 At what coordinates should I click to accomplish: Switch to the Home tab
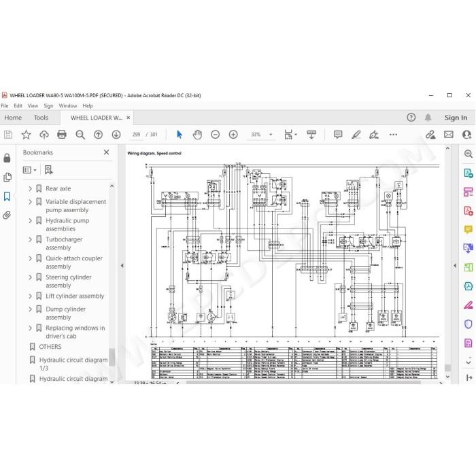coord(13,118)
